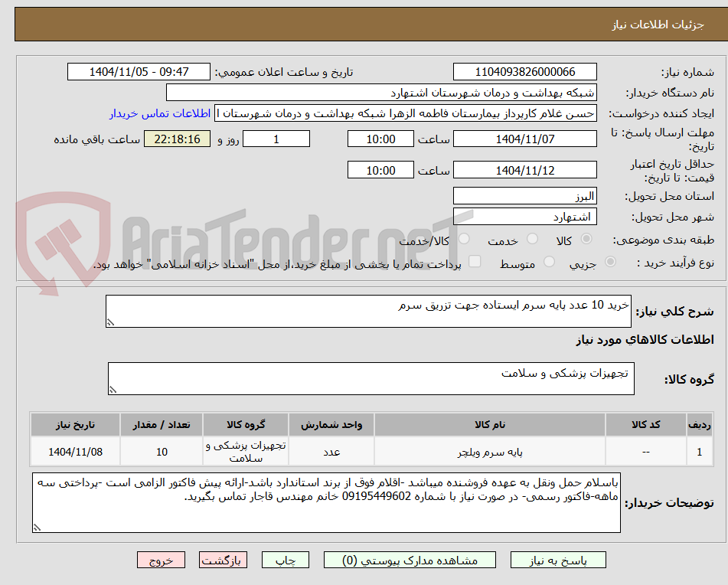
Task: Click the 'ردیف' column header
Action: click(700, 425)
